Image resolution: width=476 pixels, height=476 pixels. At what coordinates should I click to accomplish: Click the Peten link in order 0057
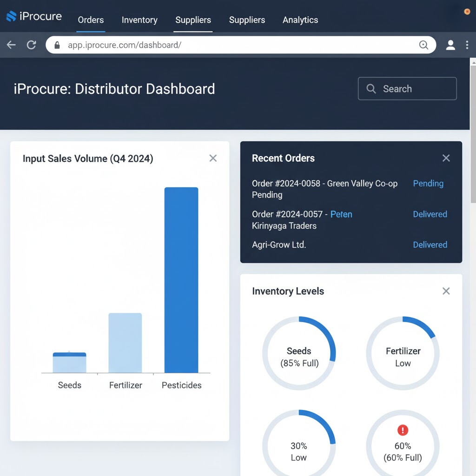(341, 214)
